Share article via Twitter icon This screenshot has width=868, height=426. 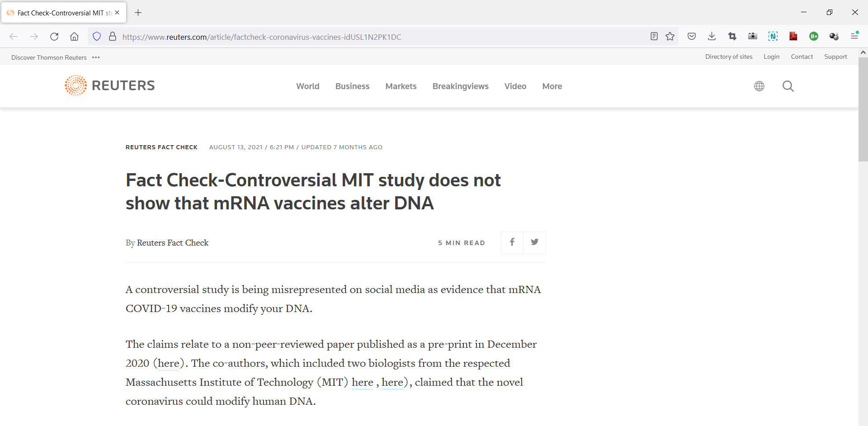pyautogui.click(x=534, y=242)
